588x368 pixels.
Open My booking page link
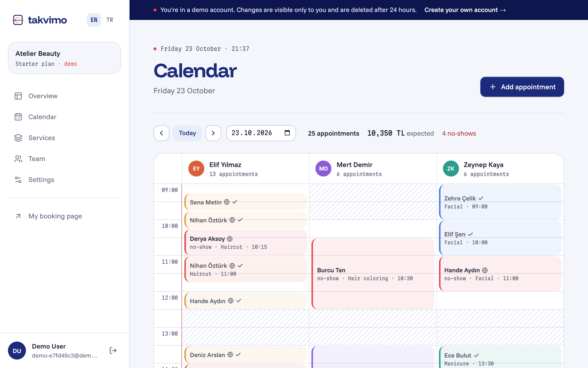[x=65, y=216]
